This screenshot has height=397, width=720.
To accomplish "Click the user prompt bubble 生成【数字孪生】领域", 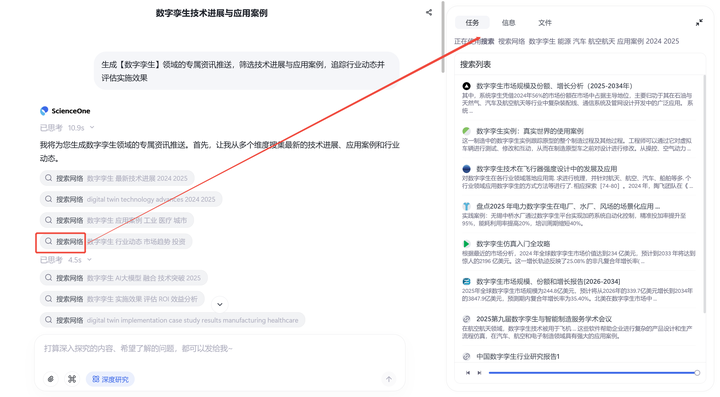I will 247,71.
